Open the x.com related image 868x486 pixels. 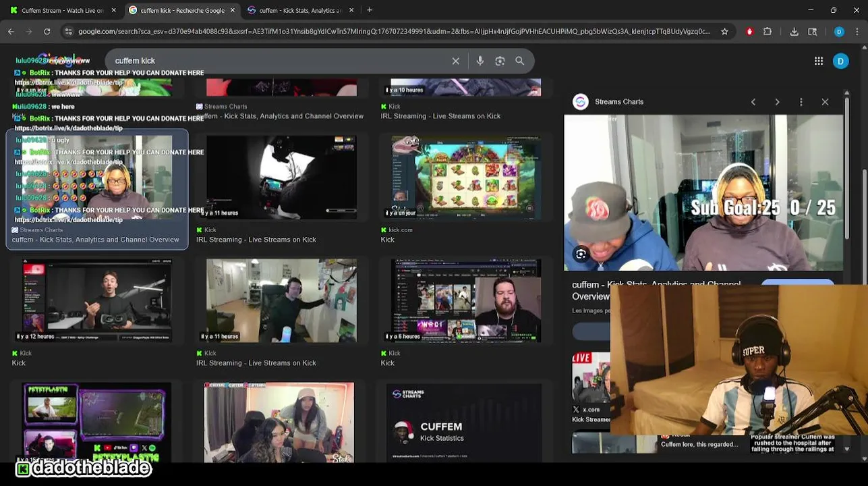coord(591,378)
